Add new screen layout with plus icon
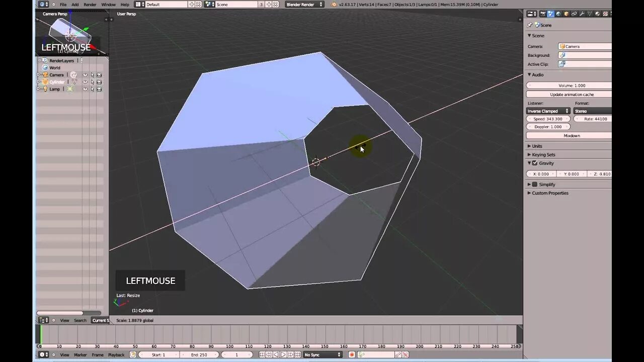Viewport: 644px width, 362px height. pyautogui.click(x=192, y=4)
